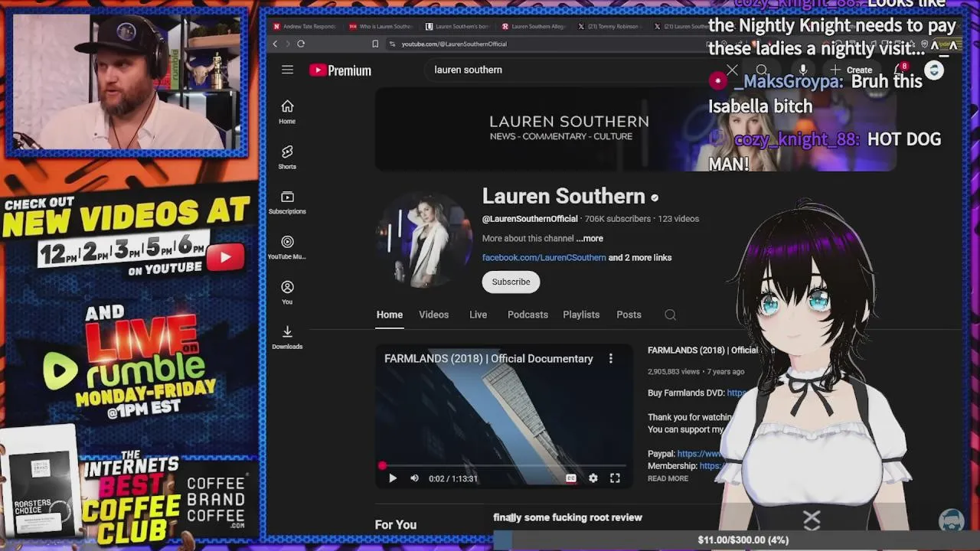
Task: Open Downloads in the sidebar
Action: 287,337
